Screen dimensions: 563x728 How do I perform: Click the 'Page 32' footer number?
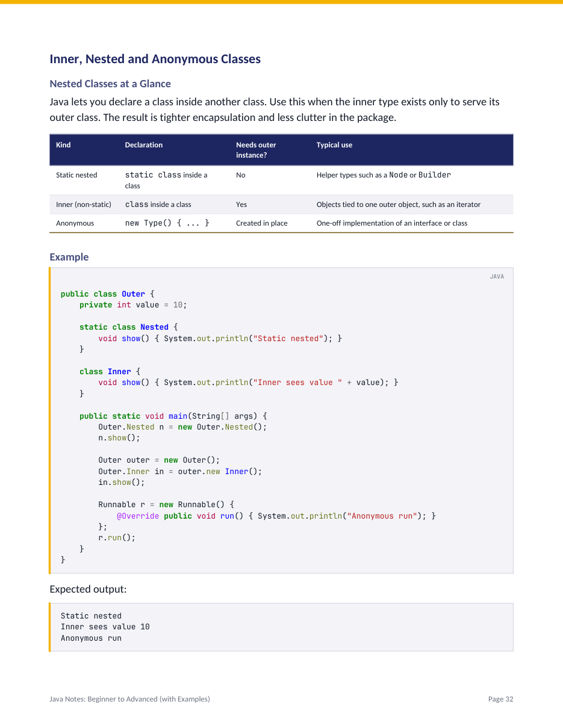[501, 699]
